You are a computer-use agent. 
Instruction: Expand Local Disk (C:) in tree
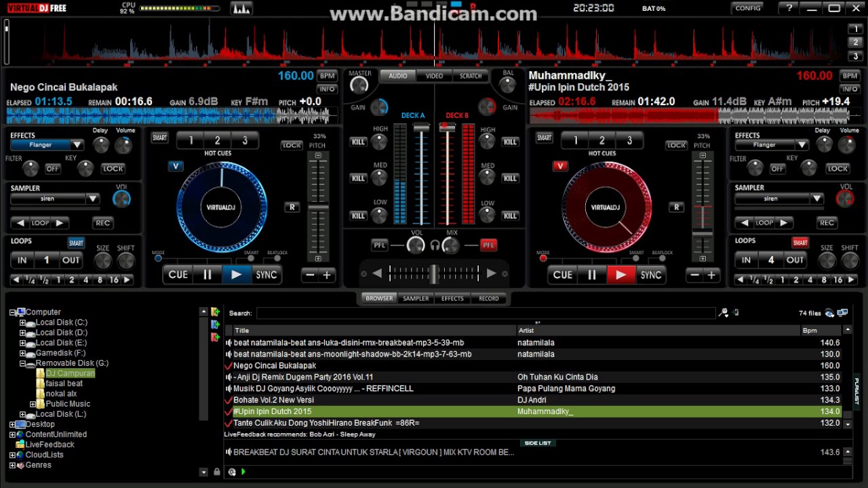[22, 323]
